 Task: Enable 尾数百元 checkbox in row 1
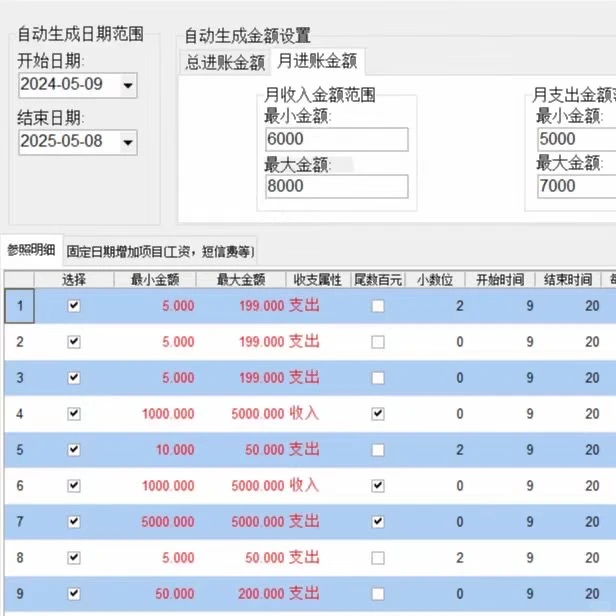coord(378,306)
